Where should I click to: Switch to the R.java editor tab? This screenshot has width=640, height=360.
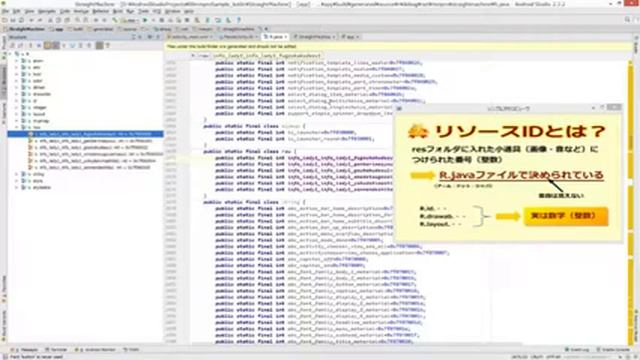[275, 37]
